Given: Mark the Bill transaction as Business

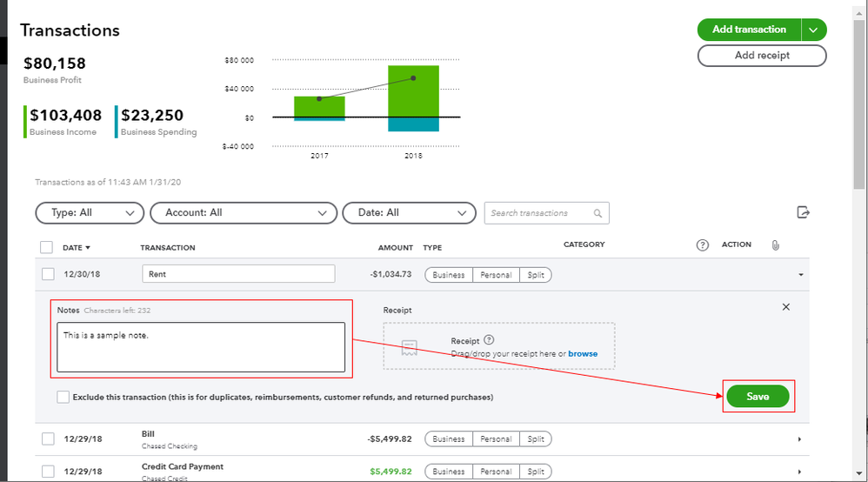Looking at the screenshot, I should [449, 438].
